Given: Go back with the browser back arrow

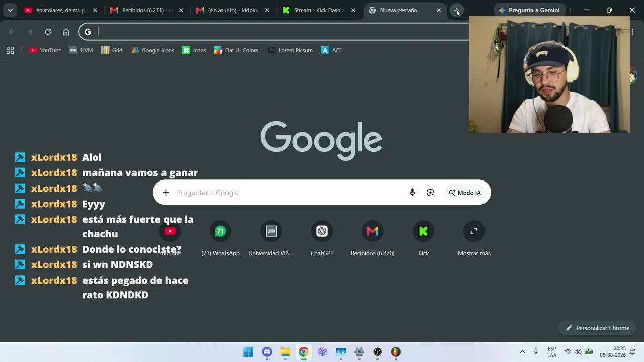Looking at the screenshot, I should [12, 32].
